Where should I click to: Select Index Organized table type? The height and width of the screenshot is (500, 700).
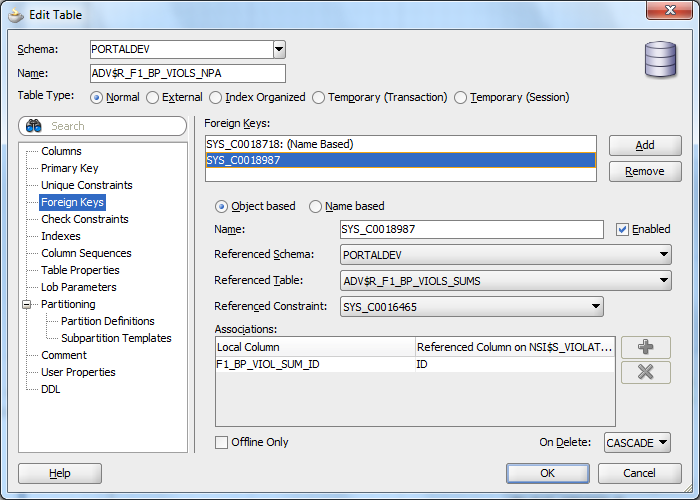[216, 97]
